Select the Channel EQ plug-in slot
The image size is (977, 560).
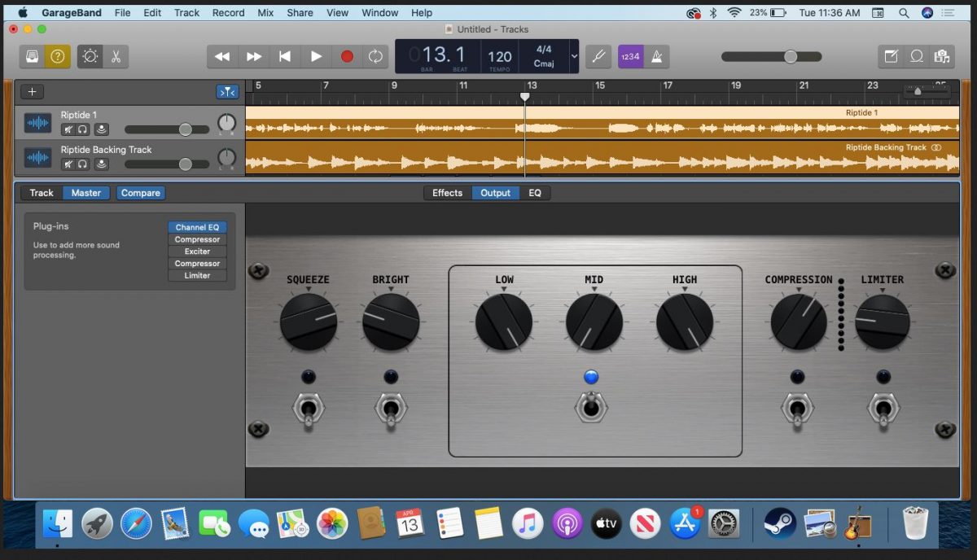coord(196,226)
